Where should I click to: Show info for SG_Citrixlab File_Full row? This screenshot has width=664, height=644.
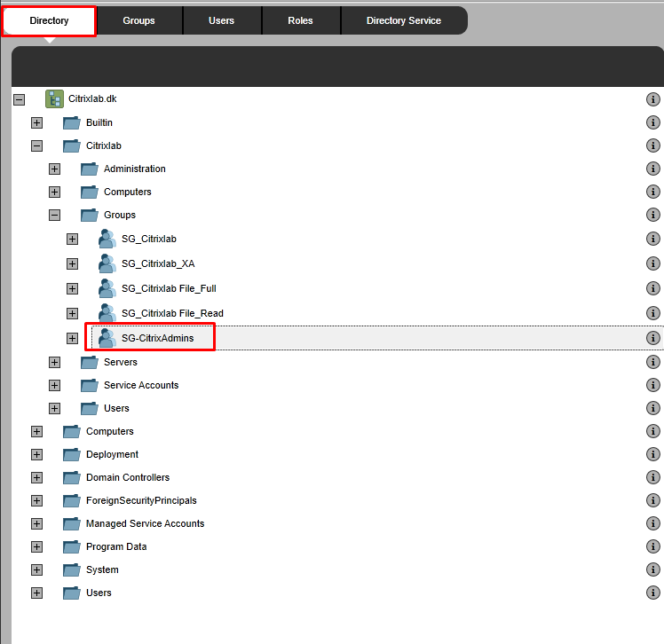click(653, 288)
